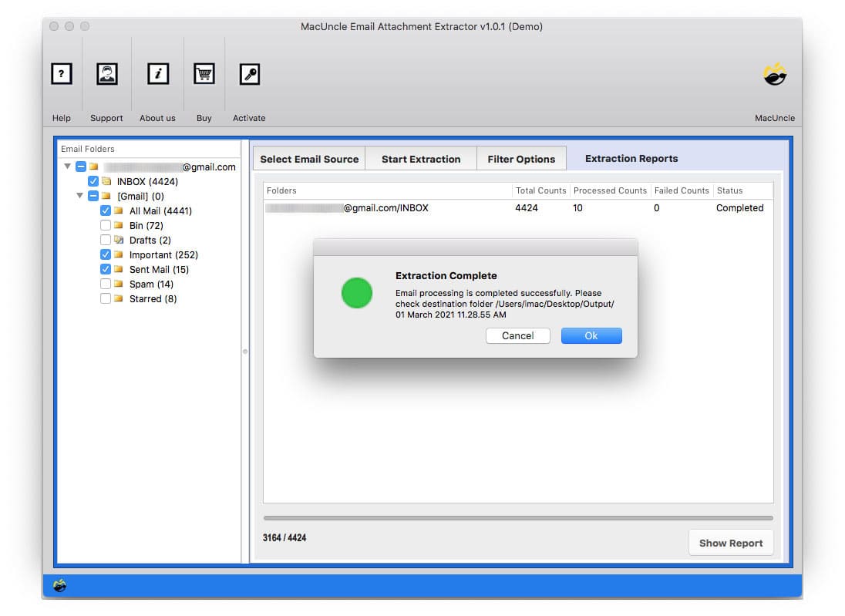Click the Sent Mail folder icon
Screen dimensions: 845x616
click(x=119, y=269)
